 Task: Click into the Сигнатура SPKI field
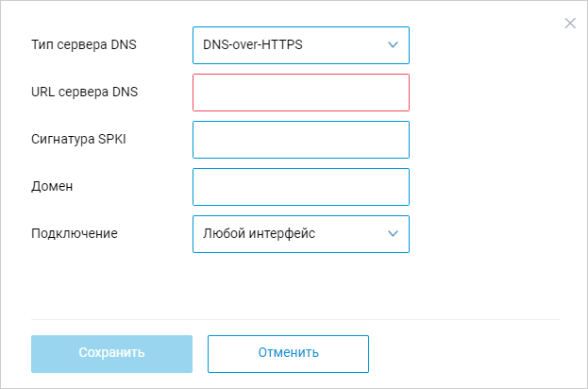pos(300,140)
